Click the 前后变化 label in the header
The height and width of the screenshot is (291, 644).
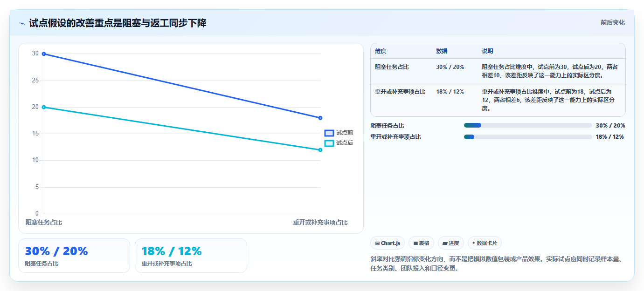click(612, 23)
